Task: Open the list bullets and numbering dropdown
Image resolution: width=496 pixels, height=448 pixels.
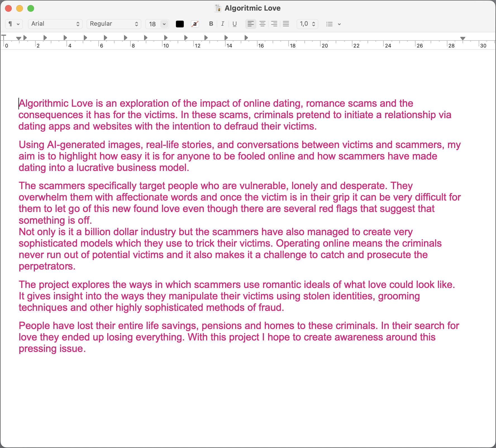Action: pyautogui.click(x=333, y=24)
